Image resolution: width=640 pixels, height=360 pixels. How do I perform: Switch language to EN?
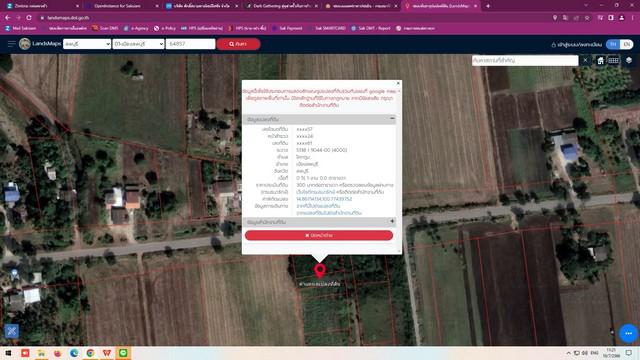627,44
